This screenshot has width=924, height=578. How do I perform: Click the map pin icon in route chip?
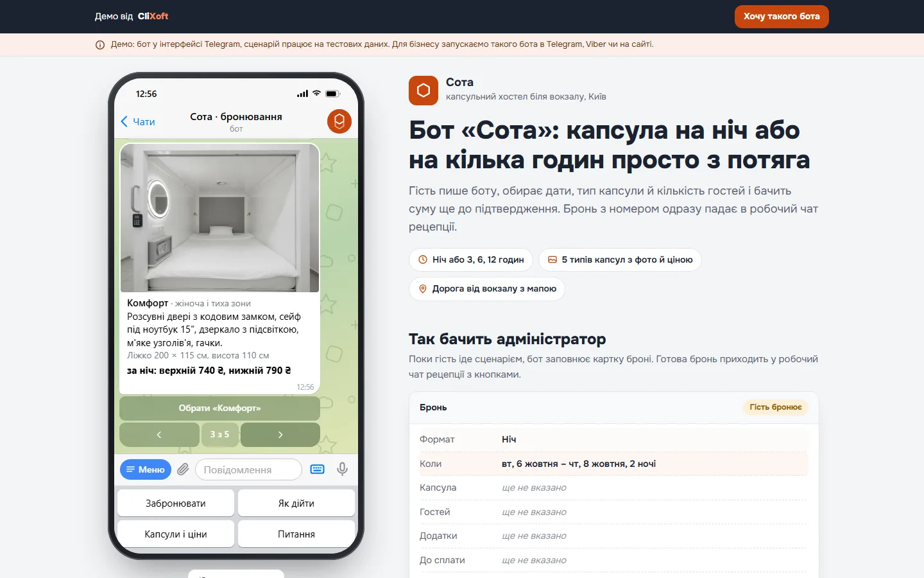tap(423, 289)
